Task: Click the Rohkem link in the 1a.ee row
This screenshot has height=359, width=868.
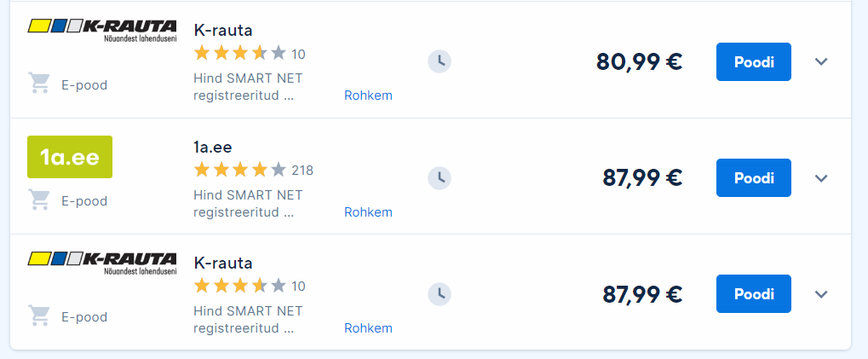Action: pyautogui.click(x=368, y=212)
